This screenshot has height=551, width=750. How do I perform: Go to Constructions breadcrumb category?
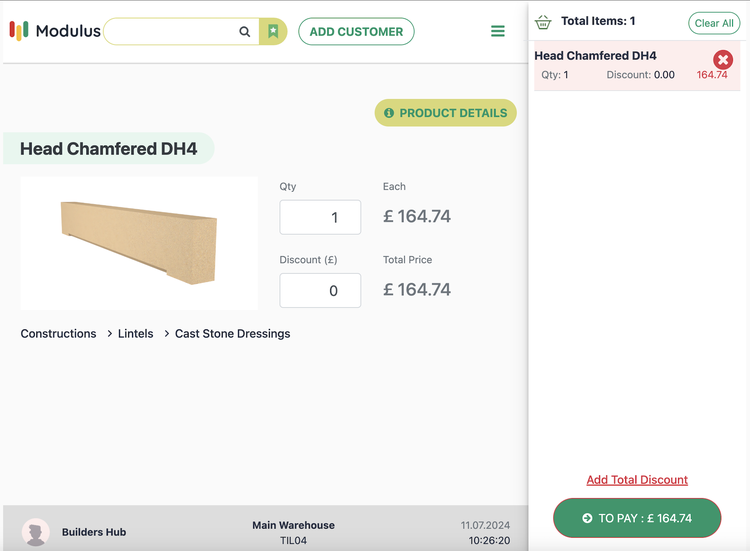point(58,334)
